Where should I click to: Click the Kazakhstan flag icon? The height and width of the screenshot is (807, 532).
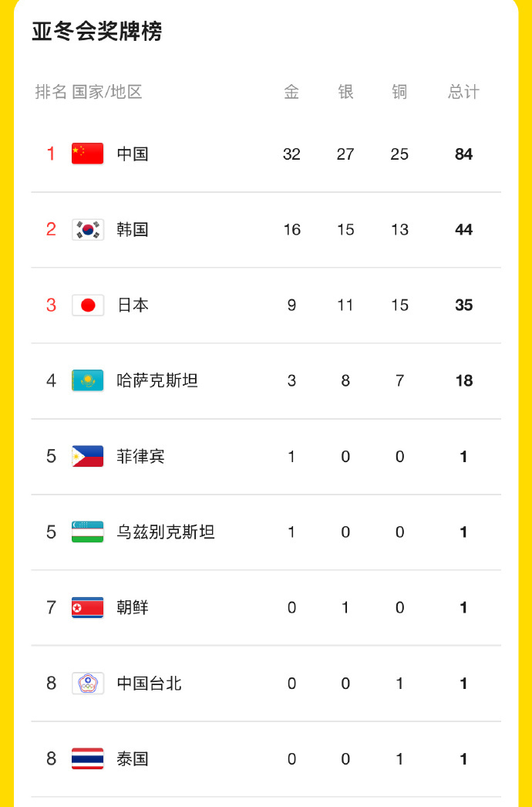87,380
